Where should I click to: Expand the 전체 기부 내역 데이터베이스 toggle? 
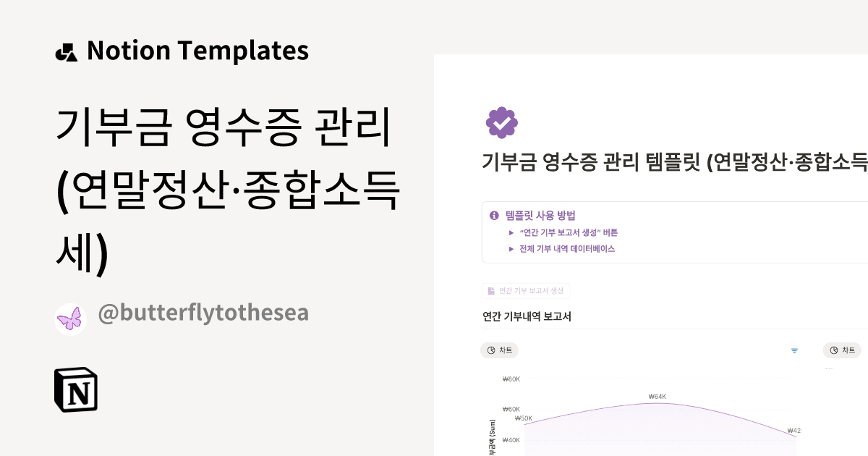coord(511,249)
